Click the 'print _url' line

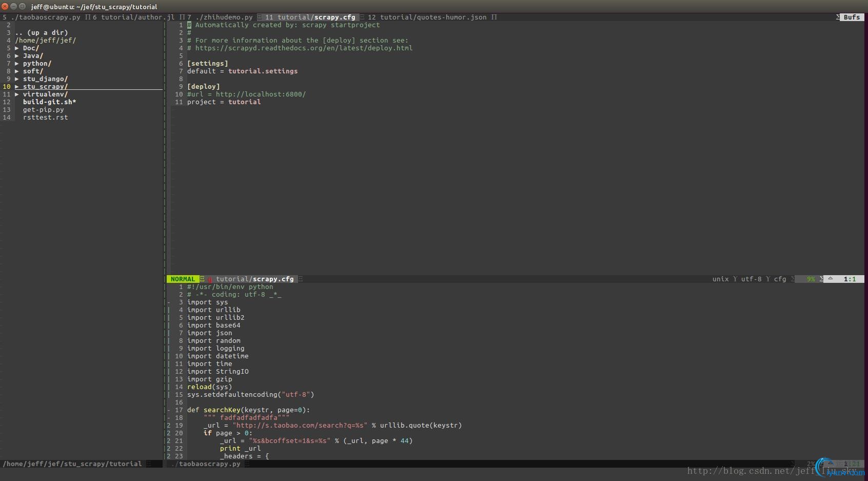click(x=240, y=449)
